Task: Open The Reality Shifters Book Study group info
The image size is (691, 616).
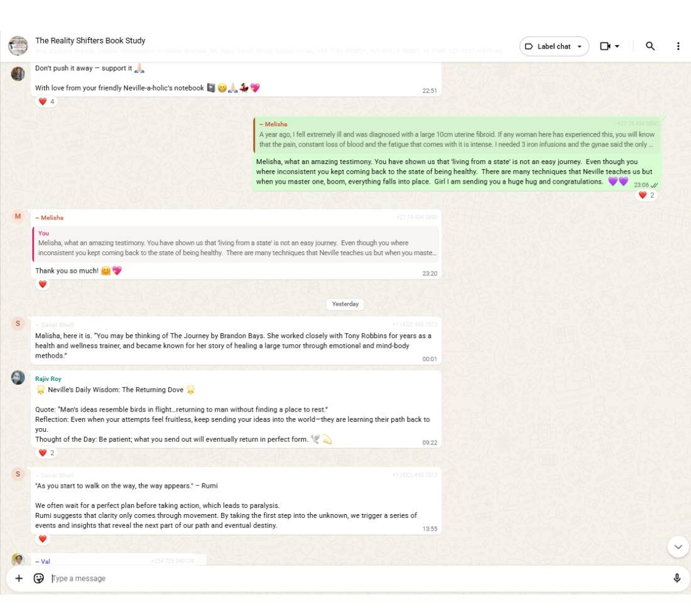Action: [x=90, y=41]
